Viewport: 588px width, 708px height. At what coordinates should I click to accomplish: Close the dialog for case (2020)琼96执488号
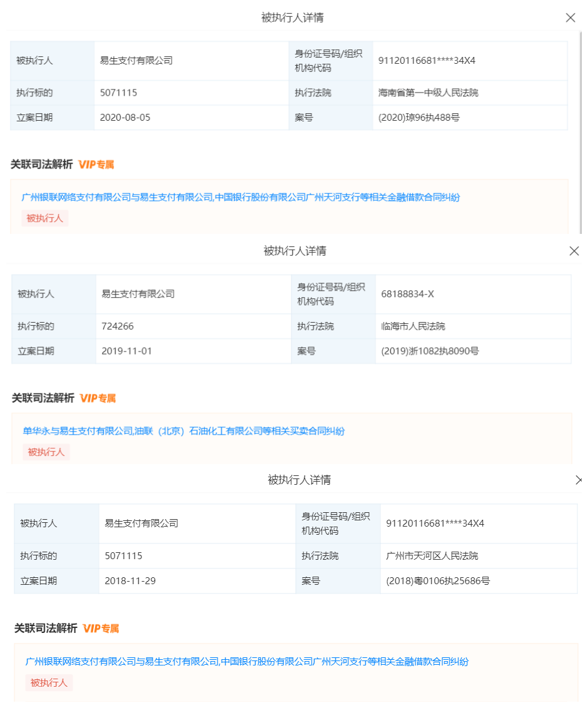pyautogui.click(x=570, y=18)
